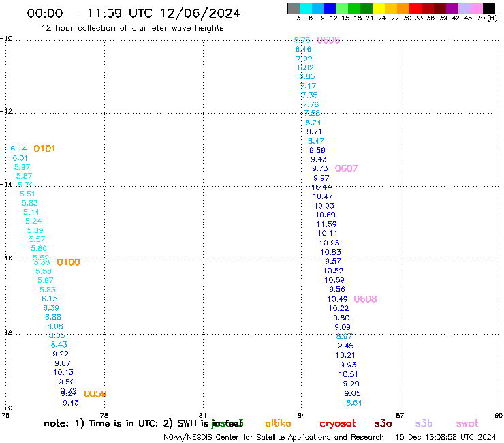Click the red 33 ft legend swatch
Image resolution: width=504 pixels, height=443 pixels.
tap(415, 8)
